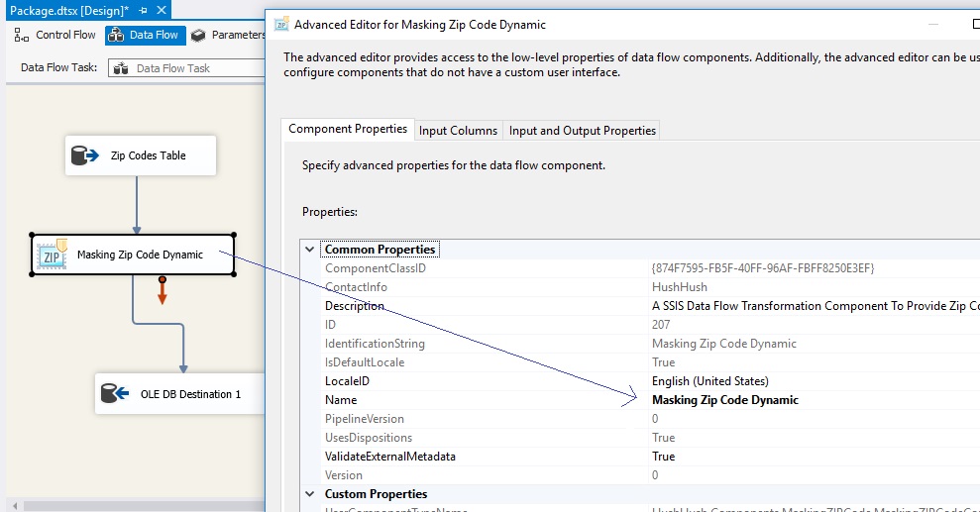Image resolution: width=980 pixels, height=512 pixels.
Task: Click the LocaleID property value
Action: (813, 381)
